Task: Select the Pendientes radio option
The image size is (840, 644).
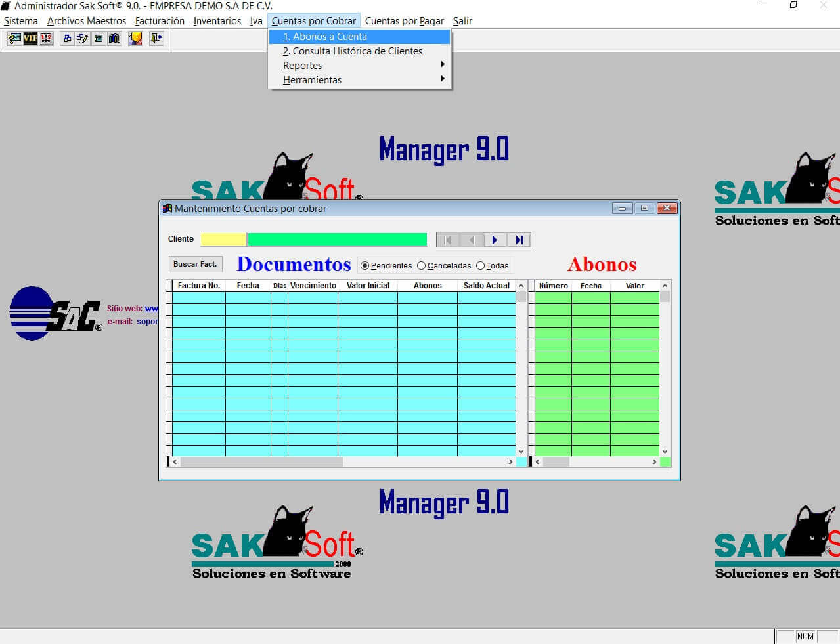Action: 386,266
